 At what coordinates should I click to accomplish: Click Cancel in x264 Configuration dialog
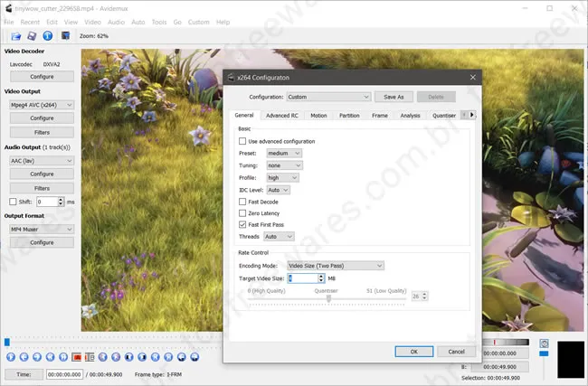coord(456,352)
